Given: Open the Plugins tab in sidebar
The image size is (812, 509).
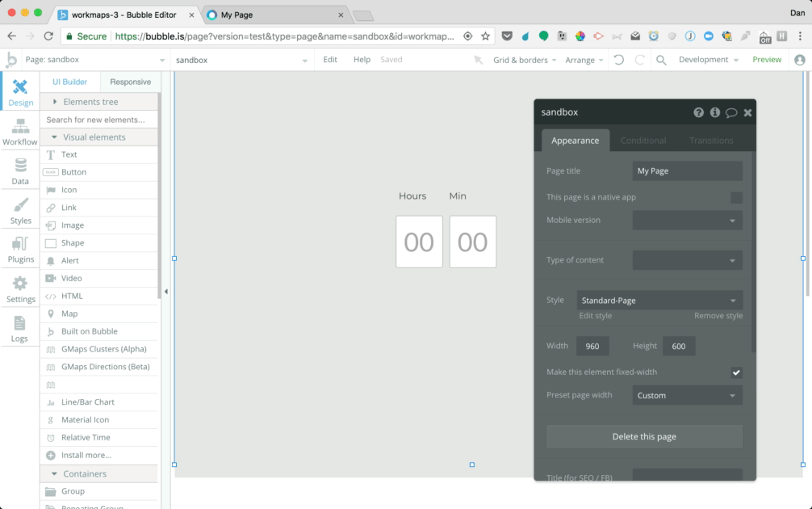Looking at the screenshot, I should 20,250.
